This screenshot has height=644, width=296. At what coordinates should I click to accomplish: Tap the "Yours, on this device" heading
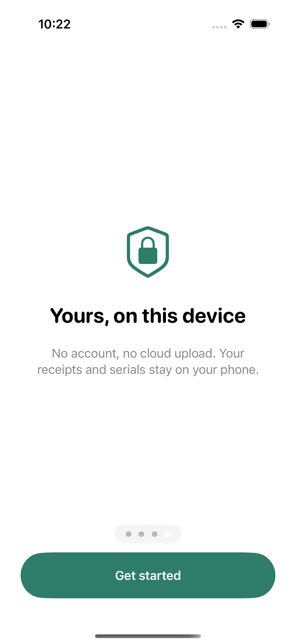click(148, 316)
